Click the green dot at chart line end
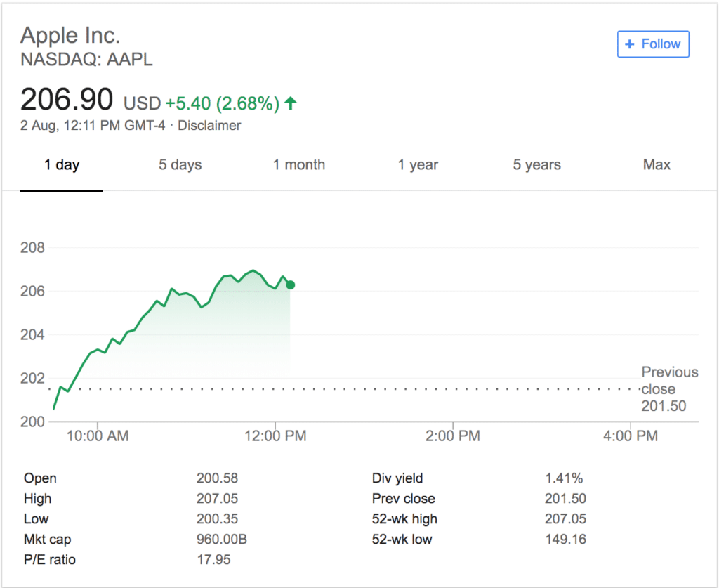Viewport: 719px width, 588px height. (290, 285)
